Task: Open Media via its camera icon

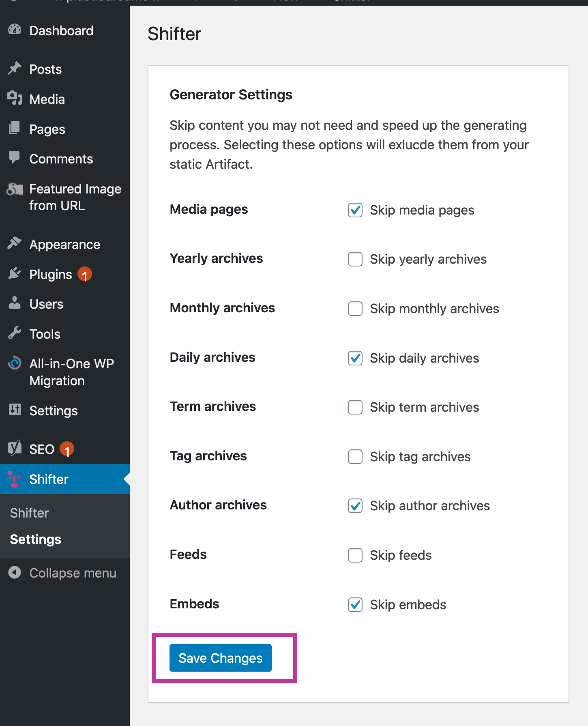Action: coord(15,99)
